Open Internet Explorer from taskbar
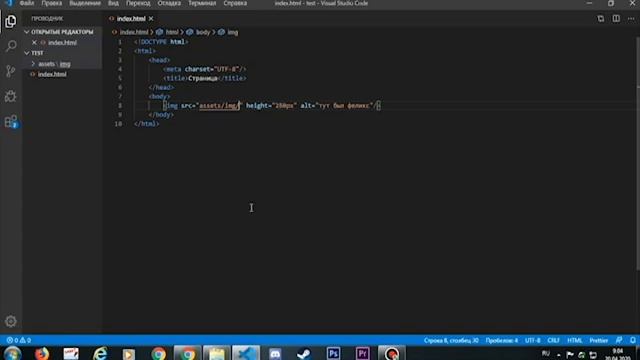The image size is (640, 360). coord(100,353)
